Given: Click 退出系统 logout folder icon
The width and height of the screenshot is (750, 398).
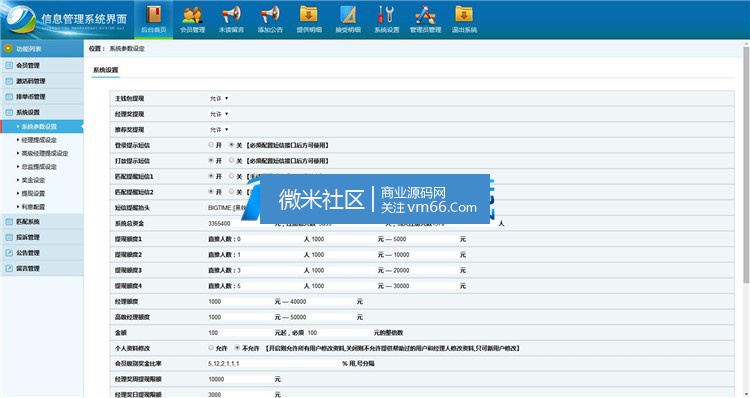Looking at the screenshot, I should point(463,15).
